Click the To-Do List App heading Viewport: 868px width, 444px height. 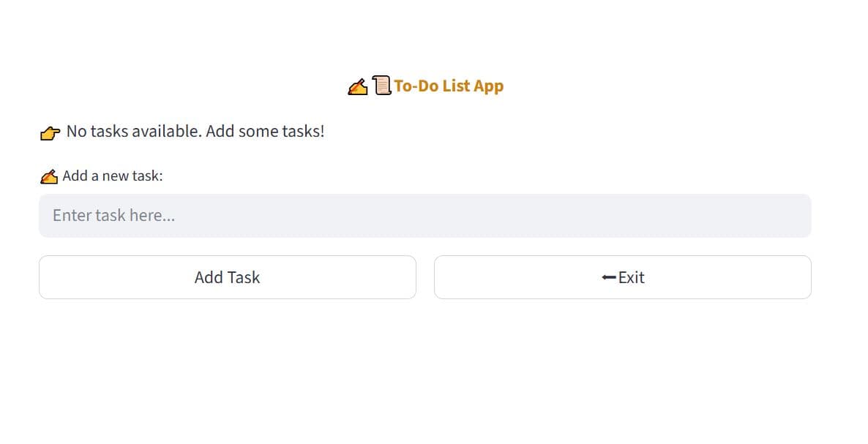[x=449, y=86]
